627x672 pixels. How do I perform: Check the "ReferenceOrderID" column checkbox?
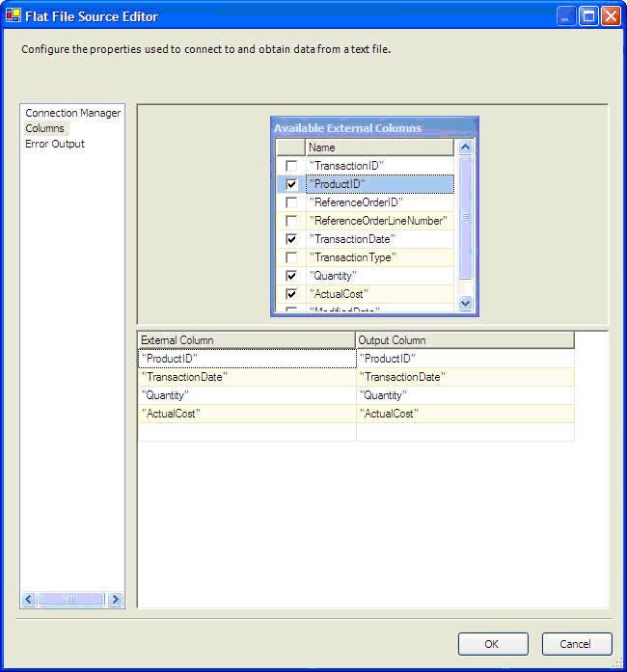click(291, 202)
